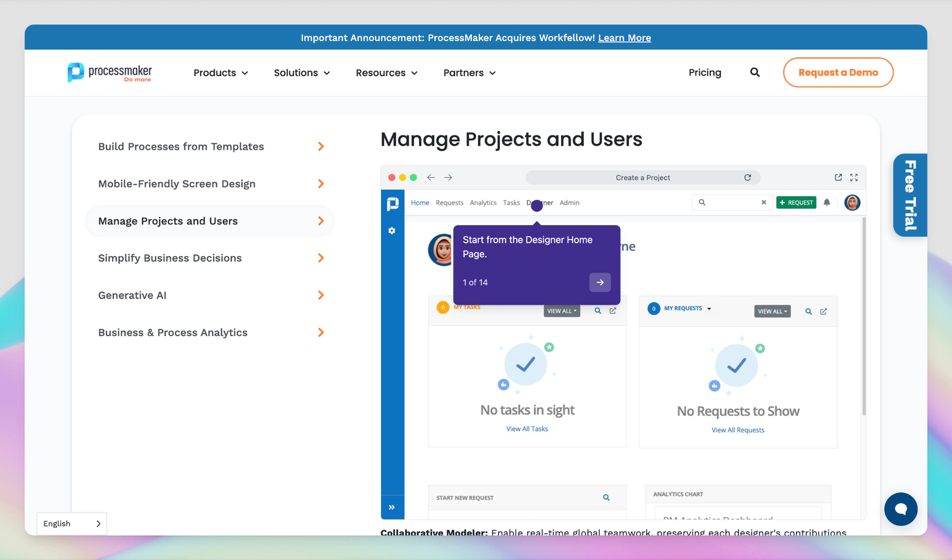
Task: Open the English language selector
Action: [71, 524]
